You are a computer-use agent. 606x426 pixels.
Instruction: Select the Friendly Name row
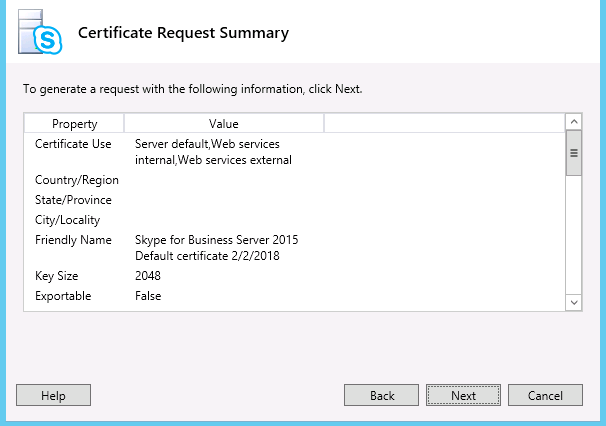tap(294, 248)
